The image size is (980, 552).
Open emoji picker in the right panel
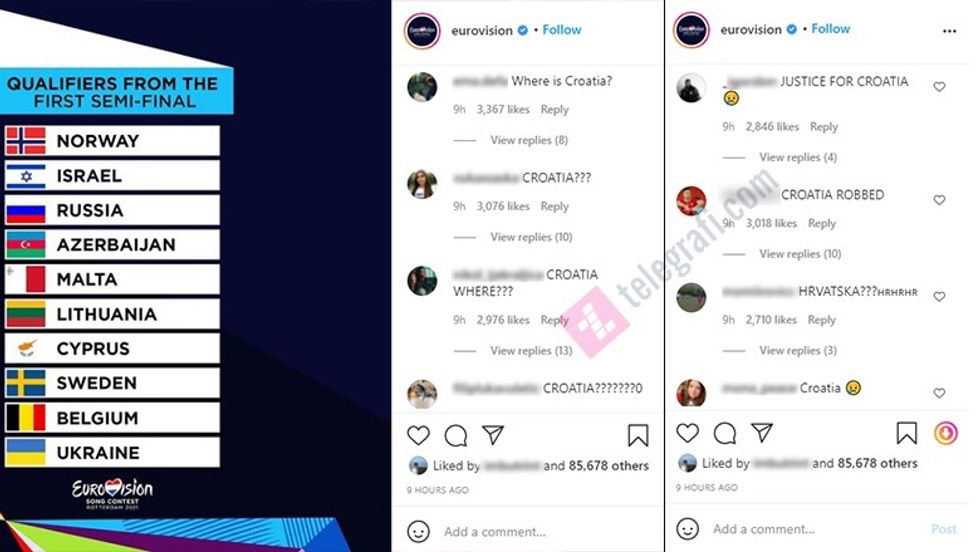[688, 529]
